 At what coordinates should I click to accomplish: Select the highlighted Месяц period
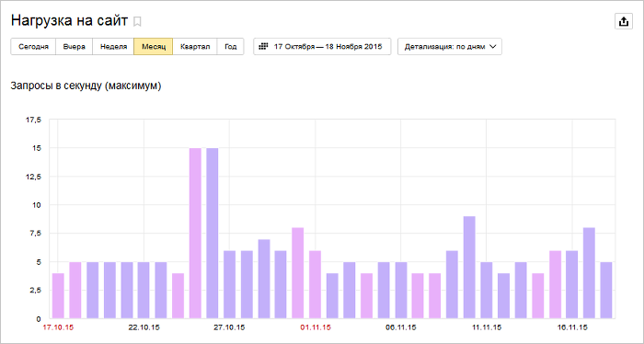[x=154, y=46]
